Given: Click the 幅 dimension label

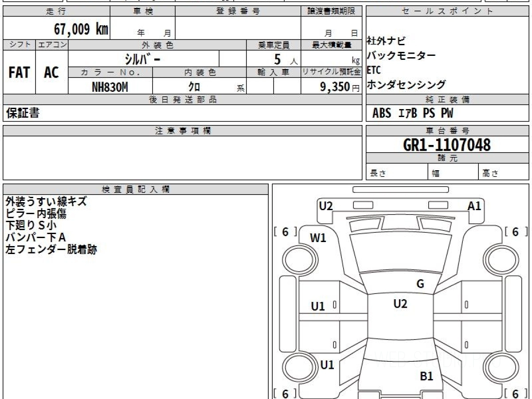Looking at the screenshot, I should point(436,173).
